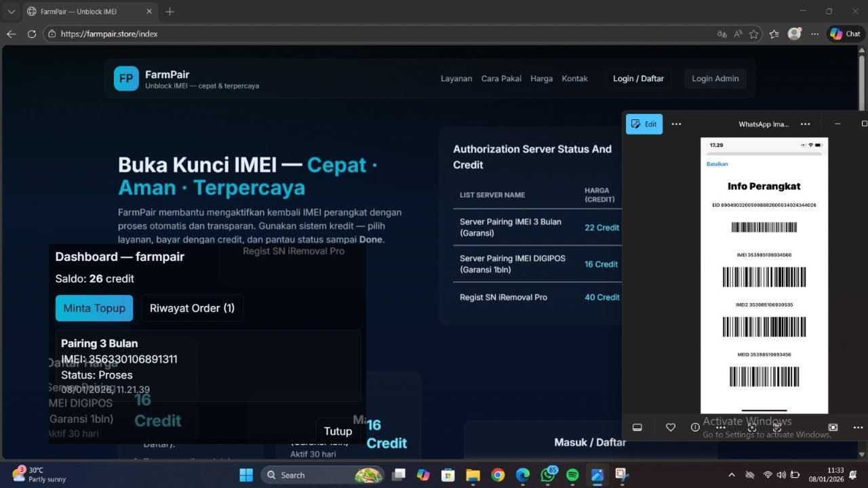Switch to Edge taskbar icon

tap(523, 474)
